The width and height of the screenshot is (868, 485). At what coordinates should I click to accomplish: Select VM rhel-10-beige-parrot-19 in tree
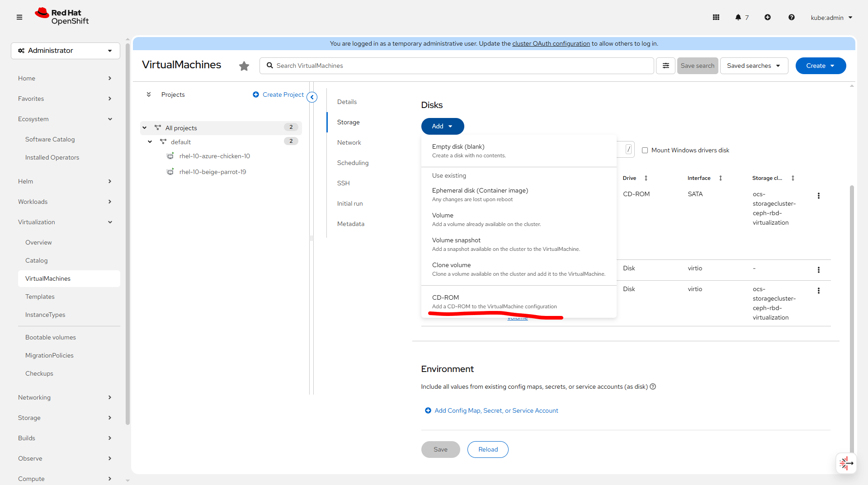click(213, 172)
